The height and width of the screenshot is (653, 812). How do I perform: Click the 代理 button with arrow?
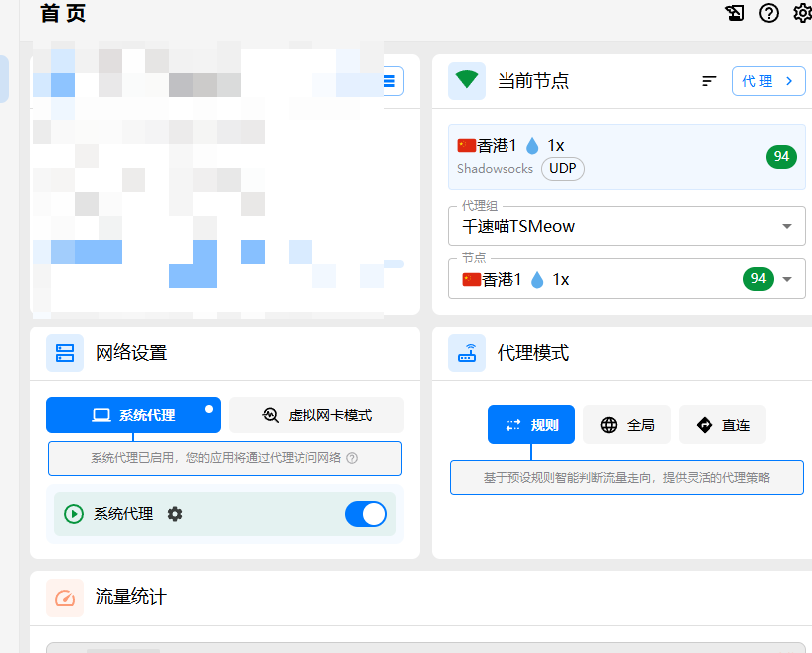click(x=768, y=81)
